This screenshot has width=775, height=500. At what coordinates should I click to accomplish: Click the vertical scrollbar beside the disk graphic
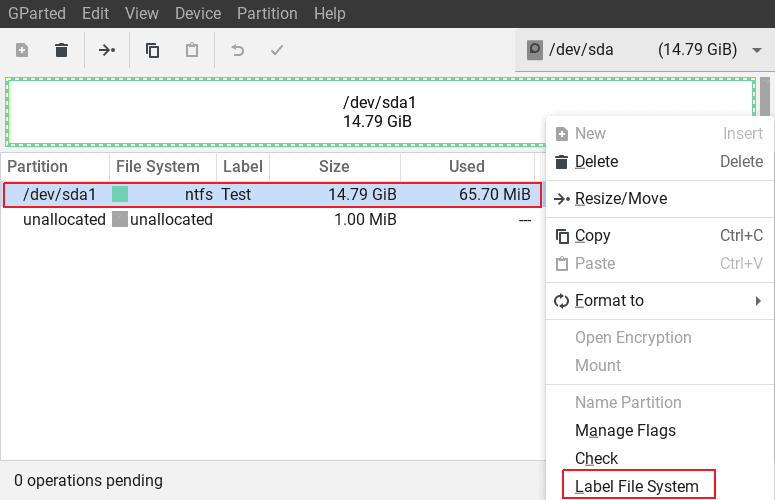click(x=765, y=96)
